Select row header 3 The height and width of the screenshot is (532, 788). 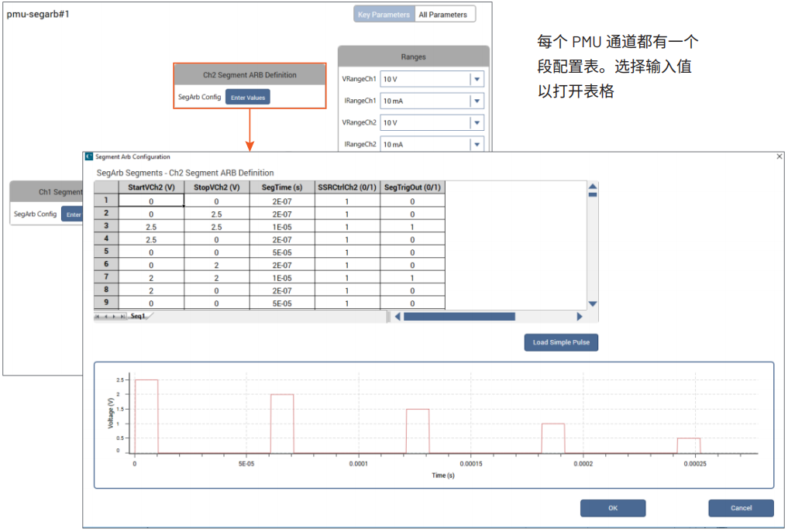click(106, 226)
